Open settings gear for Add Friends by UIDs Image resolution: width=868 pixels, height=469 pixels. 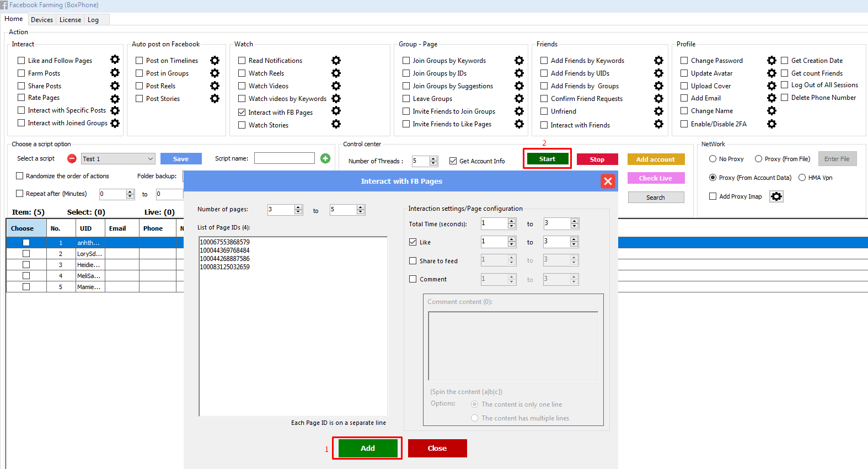tap(658, 73)
